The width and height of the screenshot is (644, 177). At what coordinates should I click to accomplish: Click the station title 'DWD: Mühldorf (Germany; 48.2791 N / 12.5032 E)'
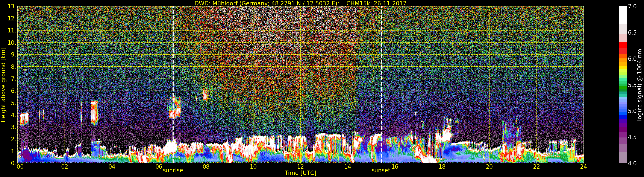pyautogui.click(x=267, y=3)
